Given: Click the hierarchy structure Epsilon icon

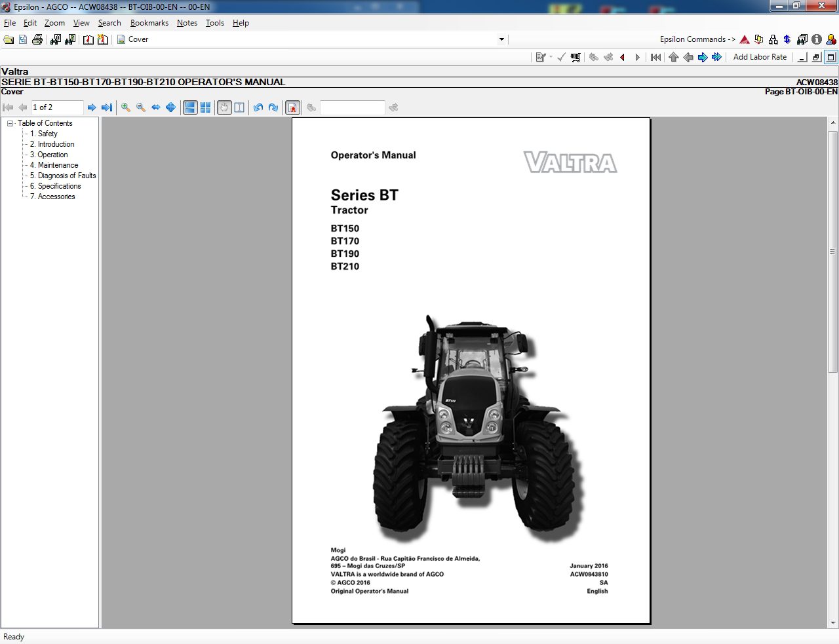Looking at the screenshot, I should point(773,39).
